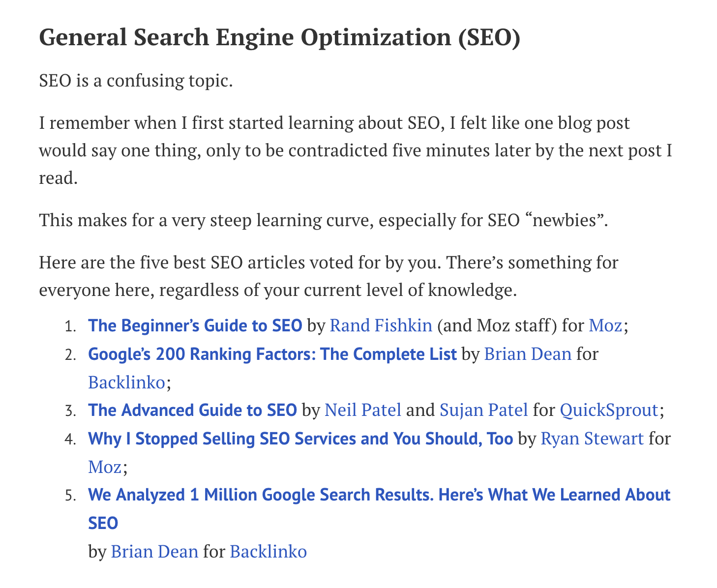Open The Advanced Guide to SEO link
The width and height of the screenshot is (717, 588).
point(192,410)
